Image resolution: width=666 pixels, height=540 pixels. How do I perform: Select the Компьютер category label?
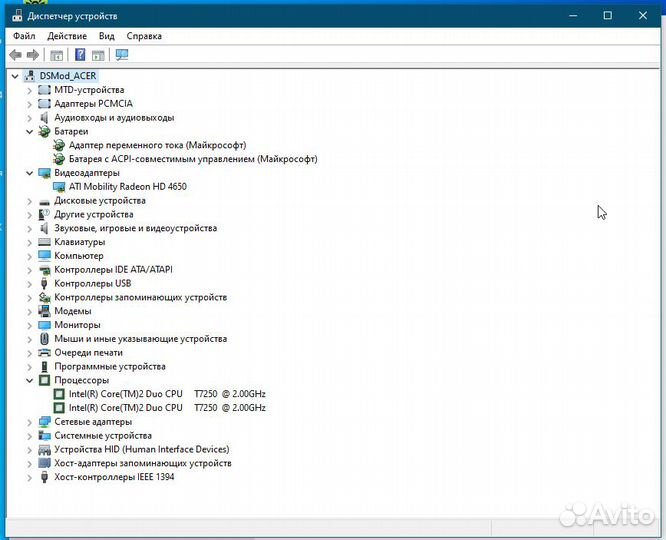pos(79,256)
